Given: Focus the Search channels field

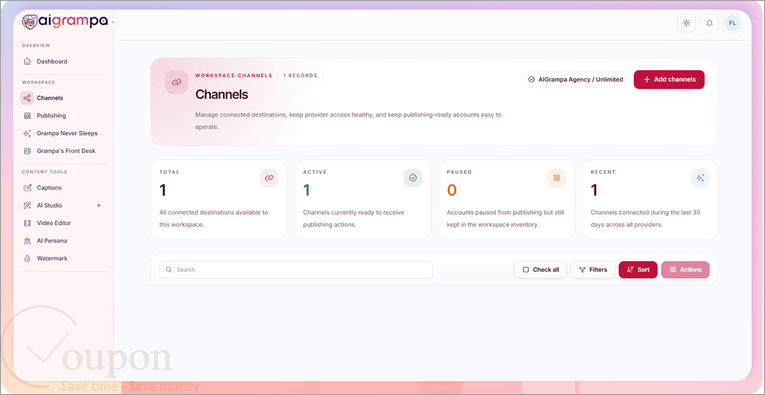Looking at the screenshot, I should click(296, 270).
